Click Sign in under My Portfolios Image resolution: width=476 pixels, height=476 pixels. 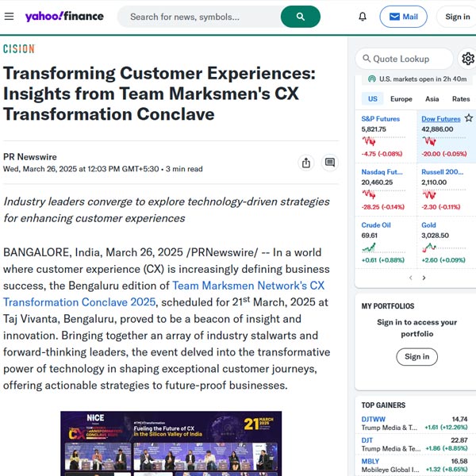(416, 357)
